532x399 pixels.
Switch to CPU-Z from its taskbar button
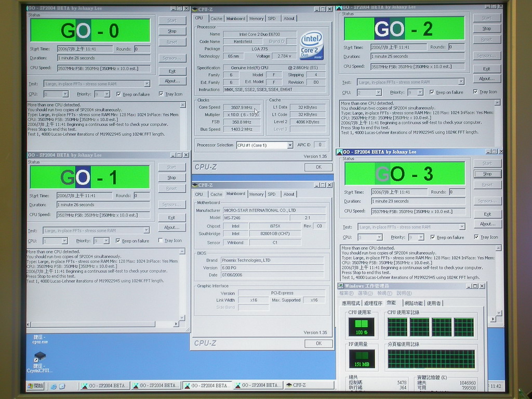point(309,385)
